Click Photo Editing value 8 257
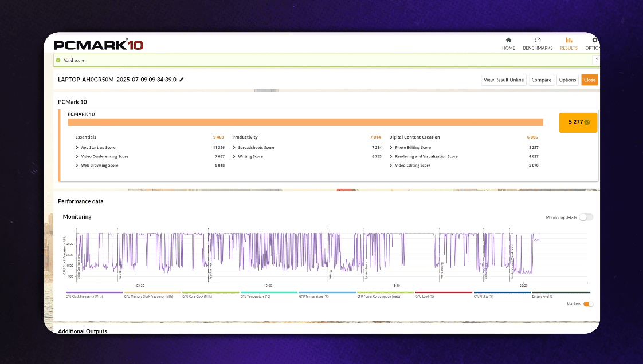This screenshot has height=364, width=643. (x=534, y=148)
